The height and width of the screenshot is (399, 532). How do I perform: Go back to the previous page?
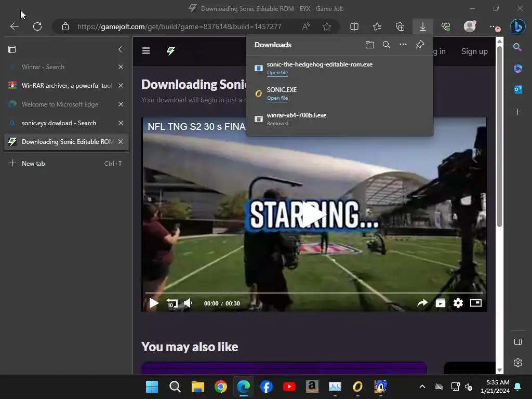coord(14,26)
